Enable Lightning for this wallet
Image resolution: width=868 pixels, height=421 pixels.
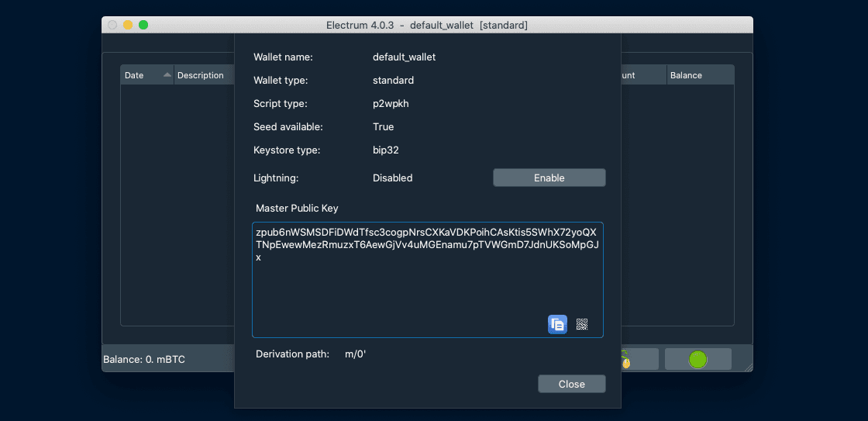coord(549,178)
